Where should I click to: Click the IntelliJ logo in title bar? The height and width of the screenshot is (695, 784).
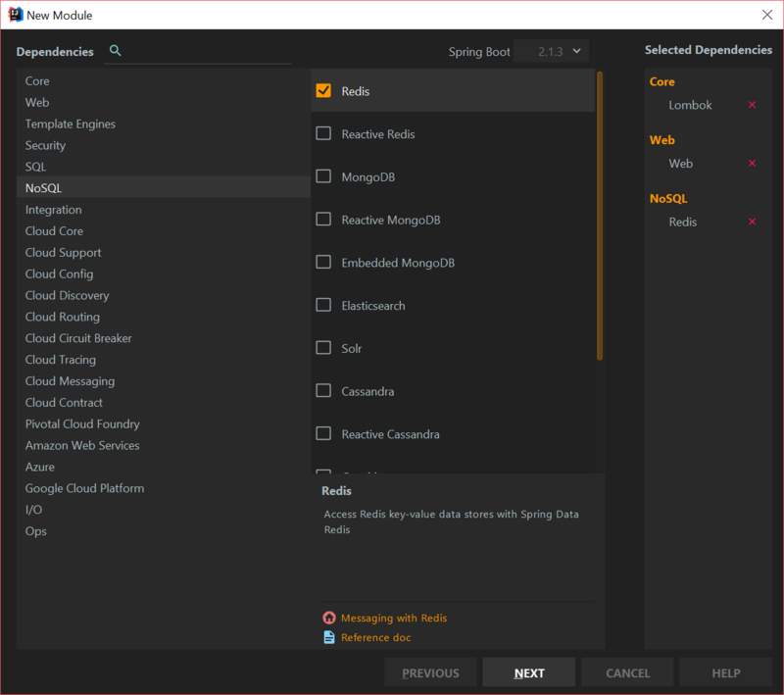click(15, 15)
